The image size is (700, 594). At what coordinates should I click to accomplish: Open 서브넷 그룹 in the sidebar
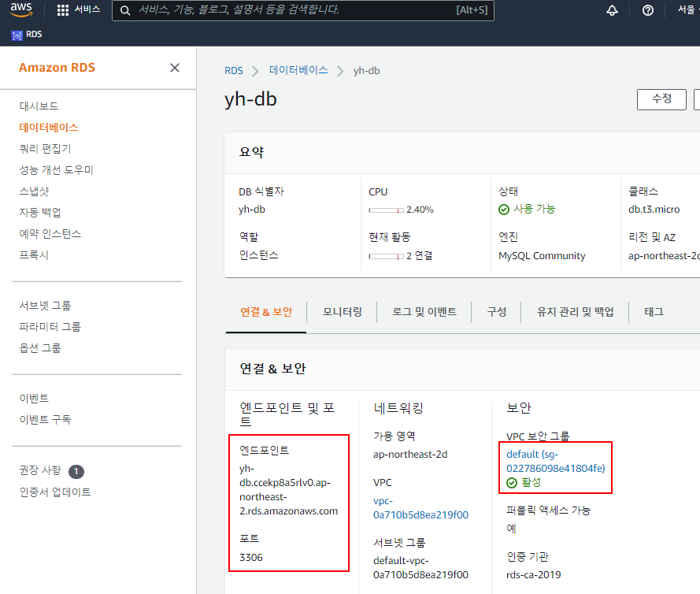point(45,305)
